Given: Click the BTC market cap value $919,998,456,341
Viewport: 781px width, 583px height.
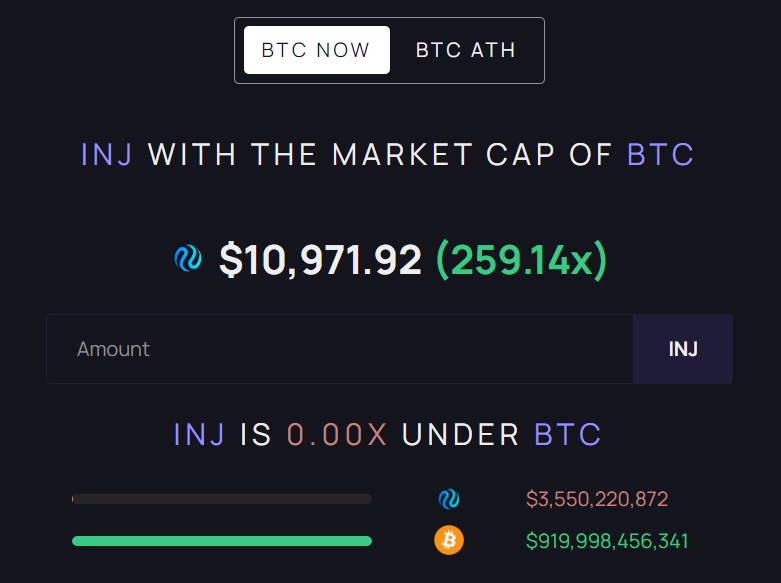Looking at the screenshot, I should point(607,541).
